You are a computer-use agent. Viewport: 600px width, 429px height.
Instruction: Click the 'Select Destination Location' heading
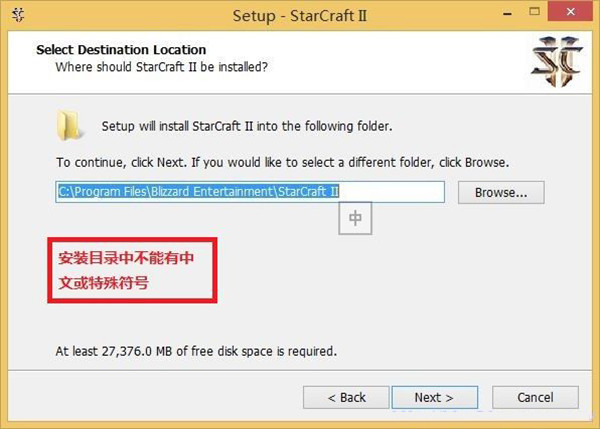[121, 50]
